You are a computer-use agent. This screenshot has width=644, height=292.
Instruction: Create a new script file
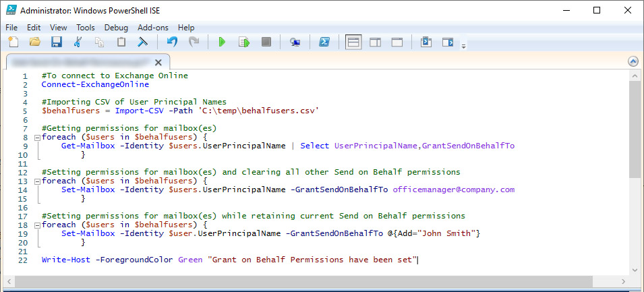13,42
